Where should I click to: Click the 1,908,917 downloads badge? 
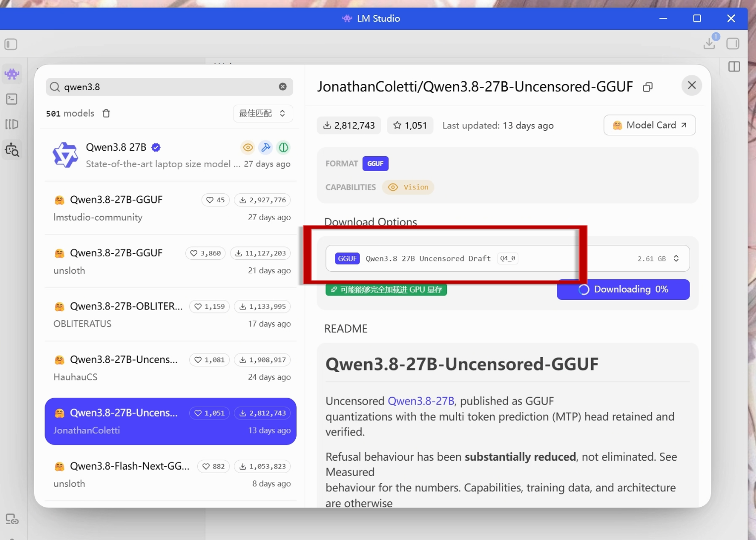pyautogui.click(x=263, y=360)
